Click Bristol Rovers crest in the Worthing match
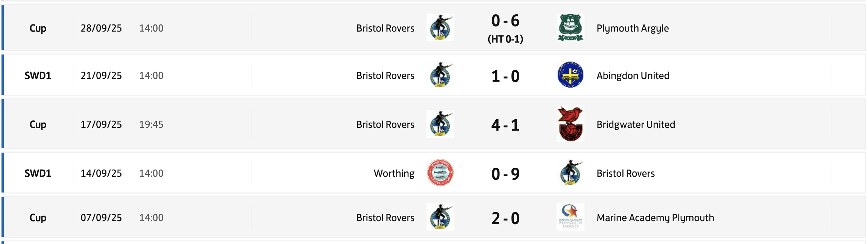 point(570,173)
